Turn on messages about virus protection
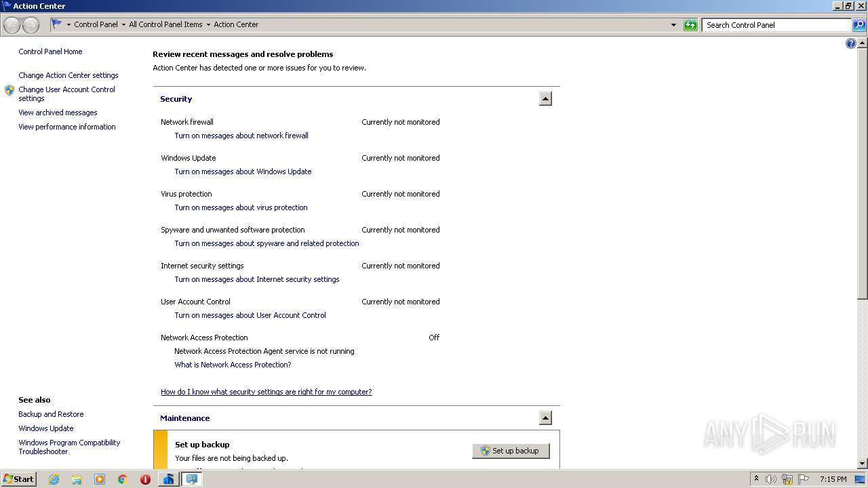The height and width of the screenshot is (488, 868). [x=241, y=207]
